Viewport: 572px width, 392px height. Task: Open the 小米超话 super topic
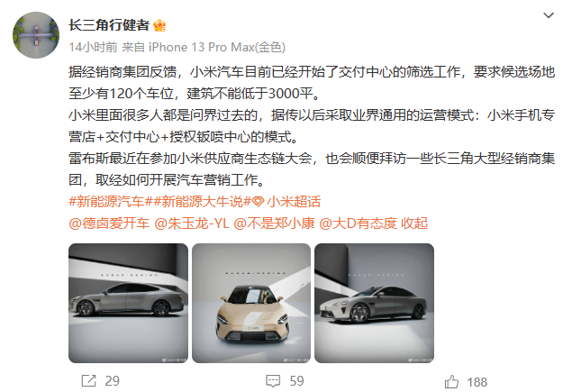click(294, 202)
